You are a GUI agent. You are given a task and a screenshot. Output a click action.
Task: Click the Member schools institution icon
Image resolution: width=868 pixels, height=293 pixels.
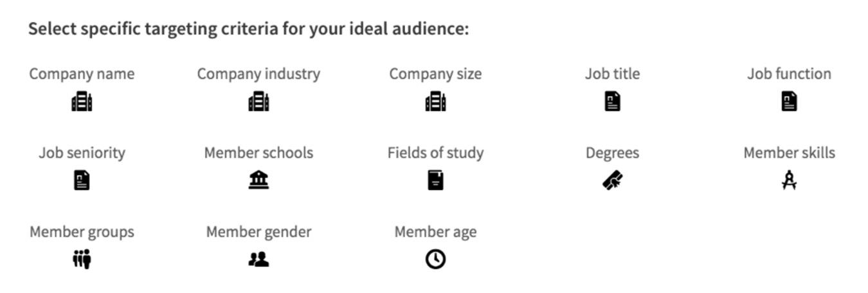pos(258,180)
